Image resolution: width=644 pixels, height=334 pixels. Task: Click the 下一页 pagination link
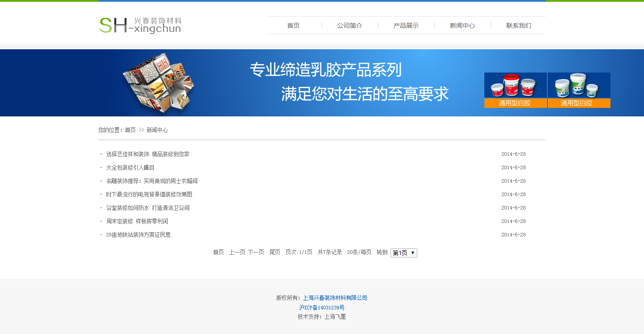click(x=256, y=253)
